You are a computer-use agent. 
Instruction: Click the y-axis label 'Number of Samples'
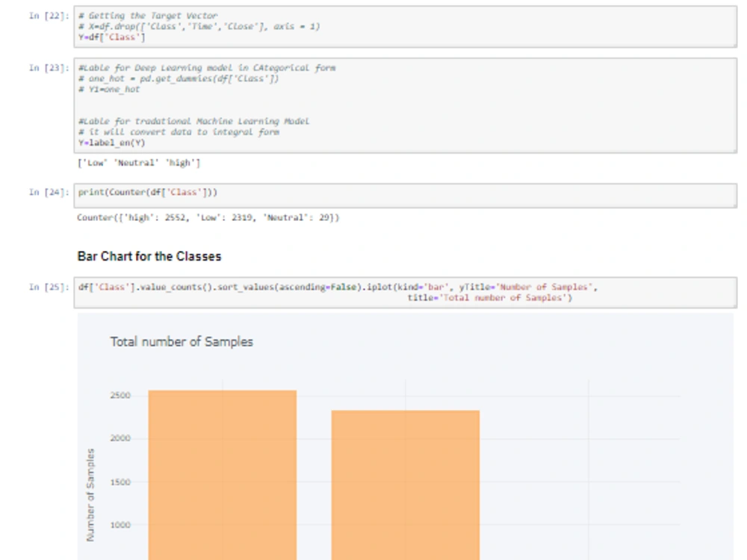tap(90, 495)
